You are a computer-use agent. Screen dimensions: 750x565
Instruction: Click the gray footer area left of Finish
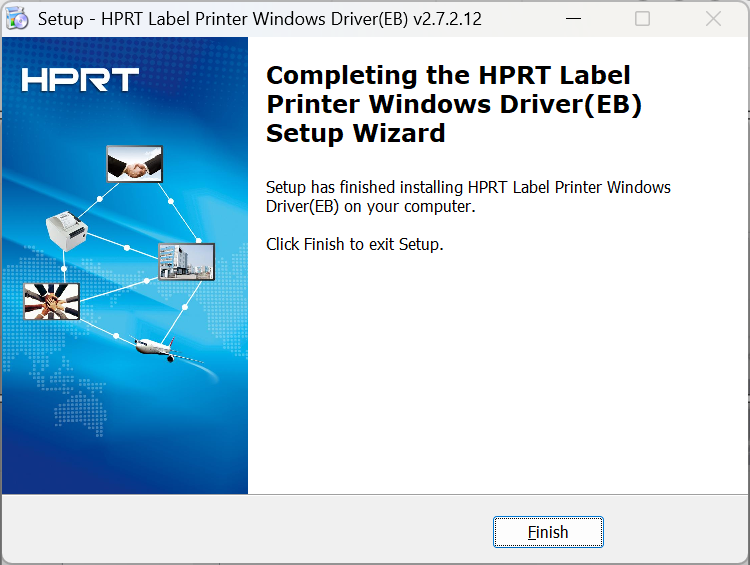(250, 531)
